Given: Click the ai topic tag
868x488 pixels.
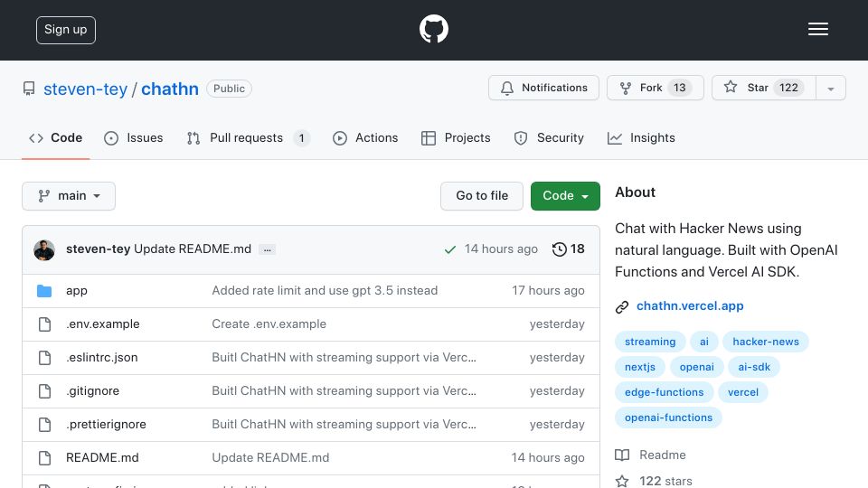Looking at the screenshot, I should click(x=704, y=342).
